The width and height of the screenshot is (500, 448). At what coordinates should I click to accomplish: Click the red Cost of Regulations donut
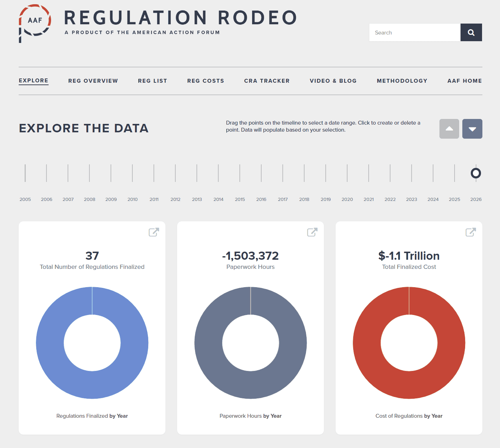[x=367, y=343]
